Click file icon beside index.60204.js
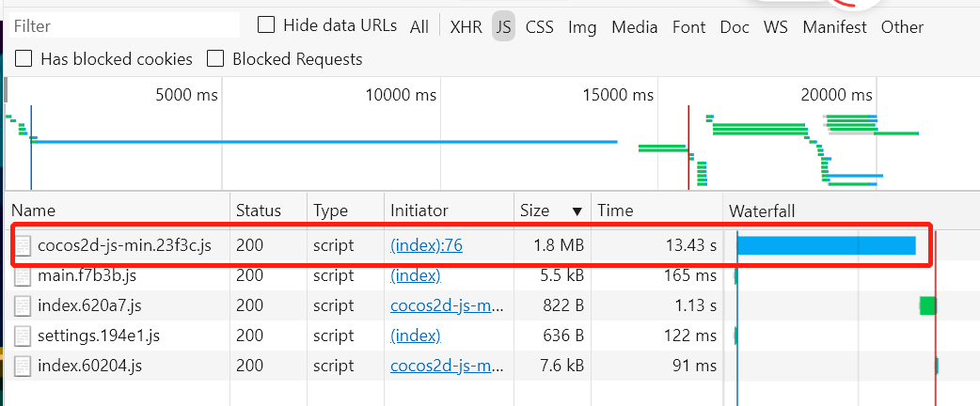 [24, 366]
